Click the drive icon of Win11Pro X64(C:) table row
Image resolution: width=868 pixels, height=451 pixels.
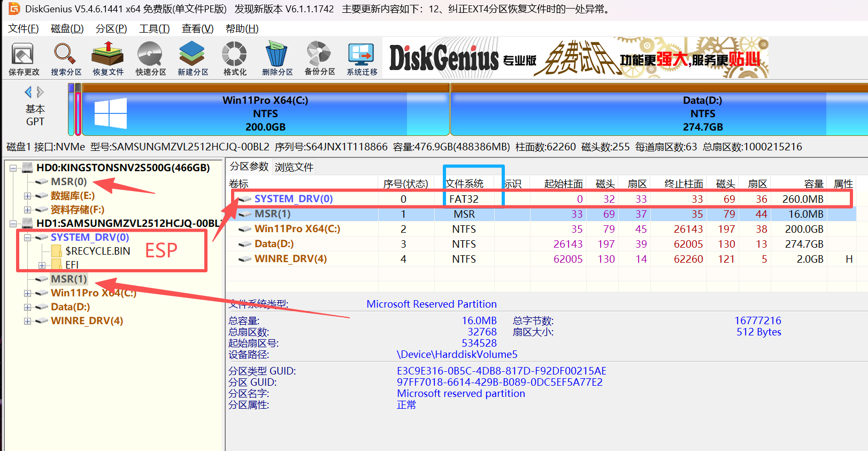[245, 229]
